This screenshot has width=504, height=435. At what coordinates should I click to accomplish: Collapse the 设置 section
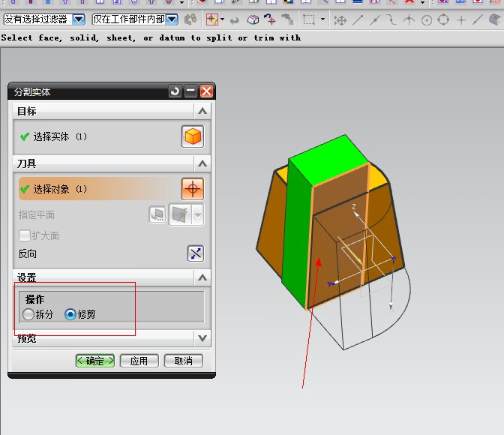point(202,277)
